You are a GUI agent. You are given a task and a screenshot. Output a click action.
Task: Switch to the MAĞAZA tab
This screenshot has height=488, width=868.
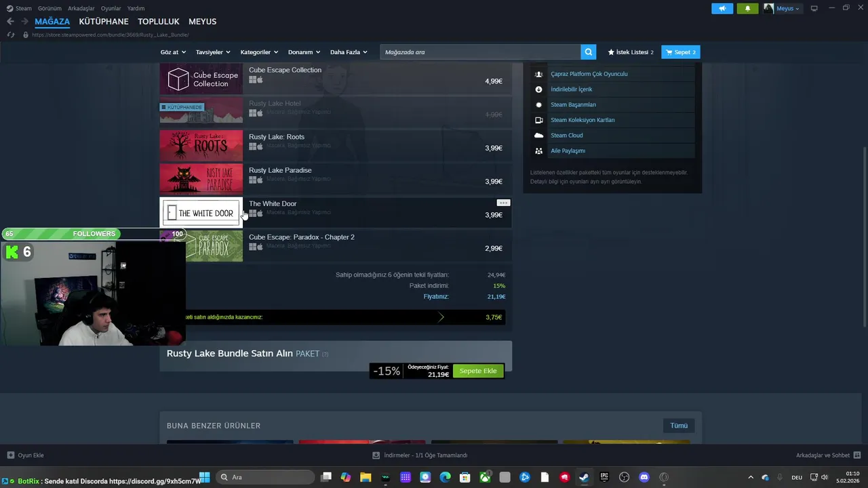52,22
